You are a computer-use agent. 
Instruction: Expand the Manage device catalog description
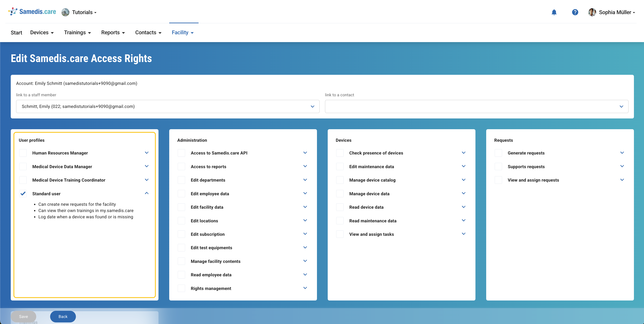(464, 180)
